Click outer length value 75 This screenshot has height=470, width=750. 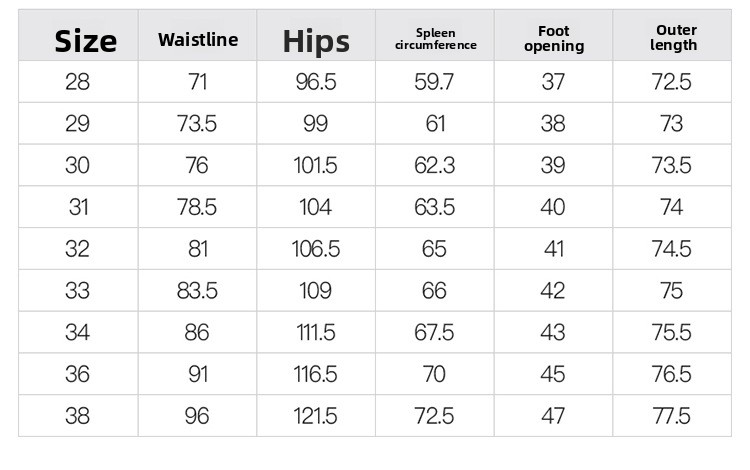(672, 291)
